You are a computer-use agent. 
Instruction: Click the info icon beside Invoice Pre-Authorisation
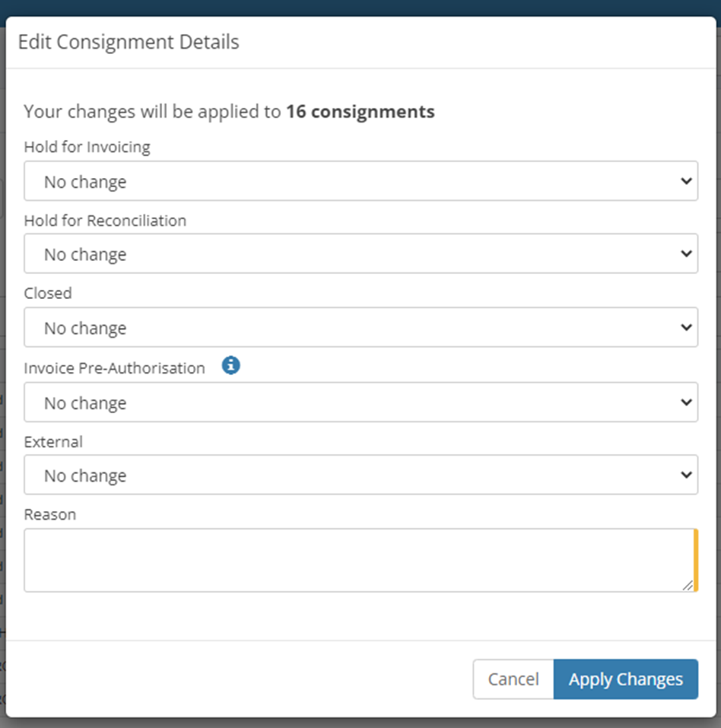(231, 366)
